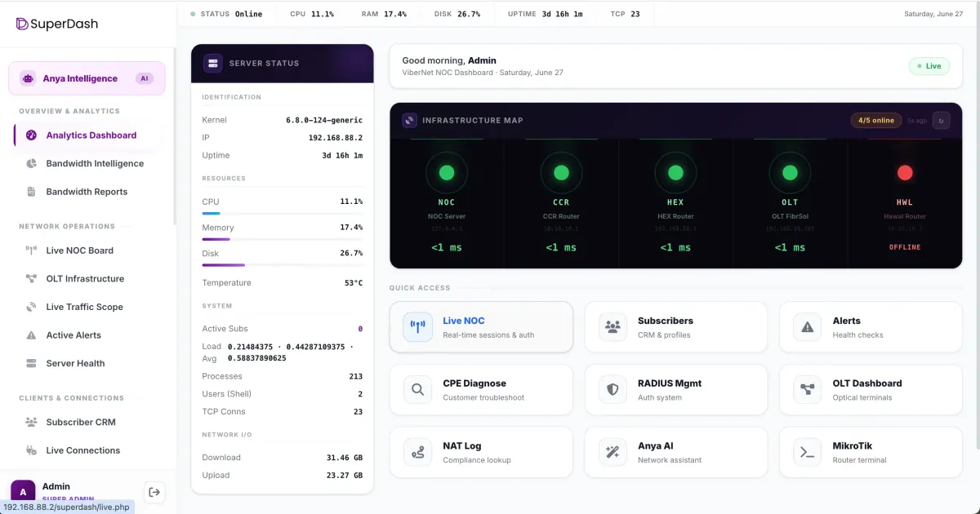The image size is (980, 514).
Task: Refresh the Infrastructure Map
Action: 941,120
